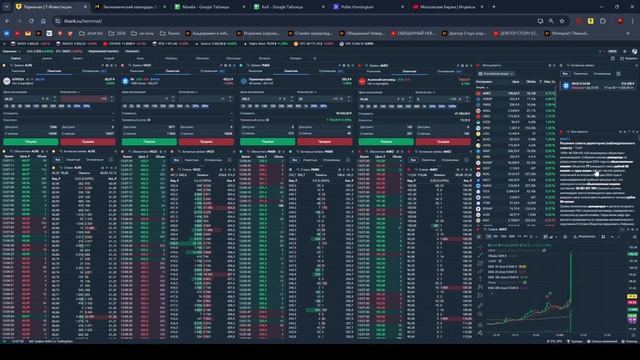The image size is (640, 360).
Task: Open the browser extensions puzzle icon
Action: (603, 21)
